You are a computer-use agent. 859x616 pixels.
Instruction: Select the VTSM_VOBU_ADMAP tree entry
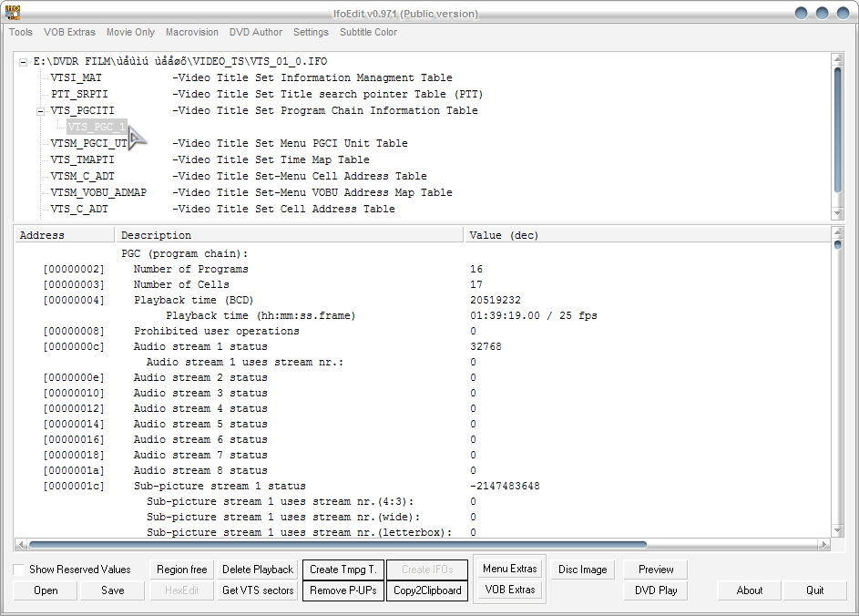(x=98, y=193)
